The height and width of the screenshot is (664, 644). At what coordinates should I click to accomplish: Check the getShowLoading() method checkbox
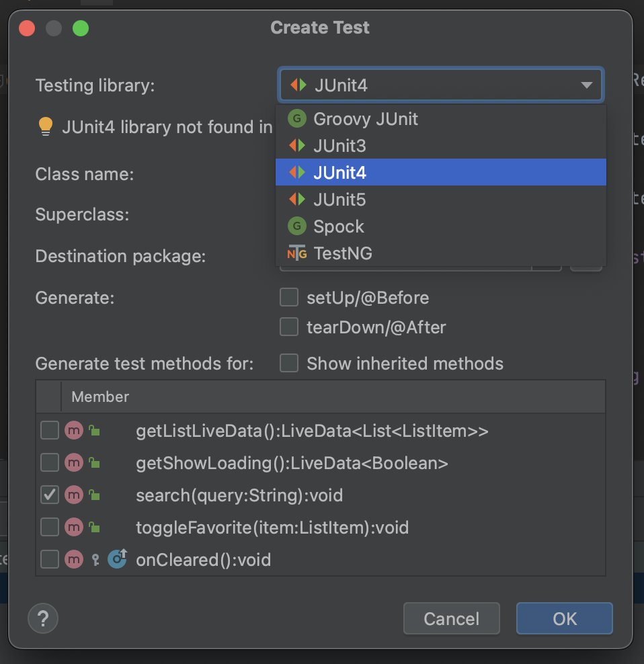point(50,463)
